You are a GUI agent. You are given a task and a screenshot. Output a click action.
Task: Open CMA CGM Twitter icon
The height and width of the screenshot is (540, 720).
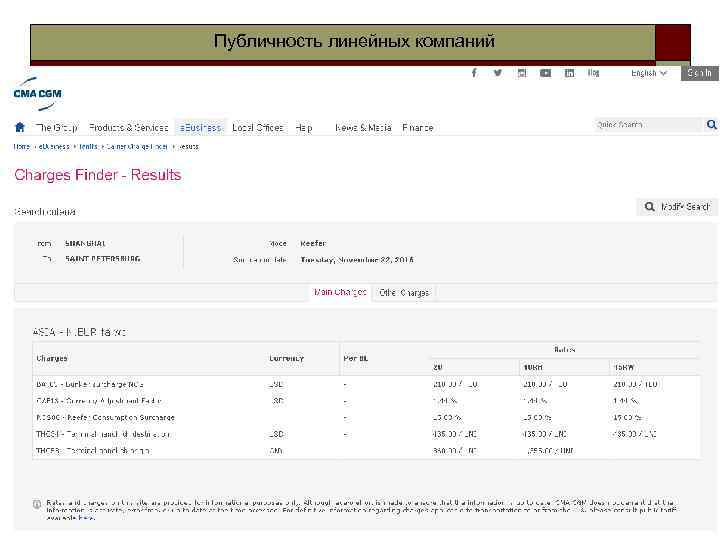click(x=498, y=73)
